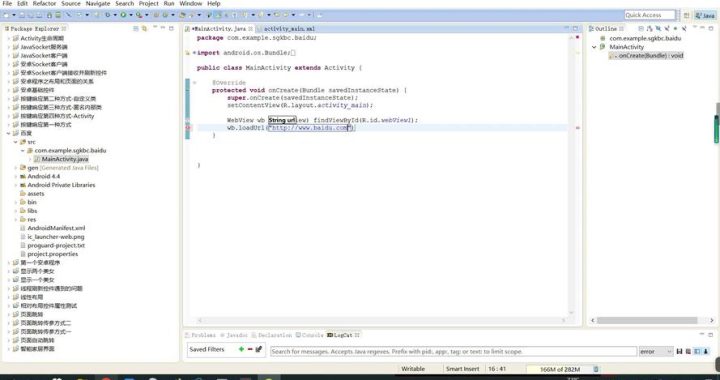Screen dimensions: 720x380
Task: Click the green Run toolbar button
Action: pos(123,15)
